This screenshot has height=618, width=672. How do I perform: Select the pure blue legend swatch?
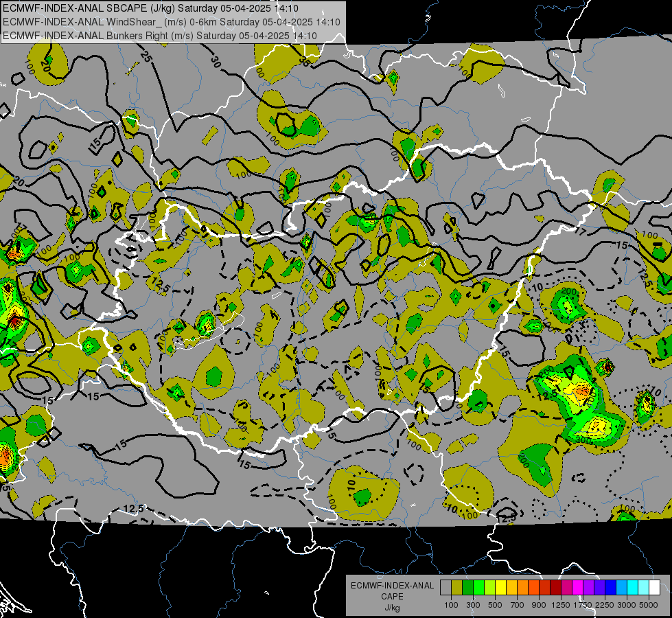[611, 588]
